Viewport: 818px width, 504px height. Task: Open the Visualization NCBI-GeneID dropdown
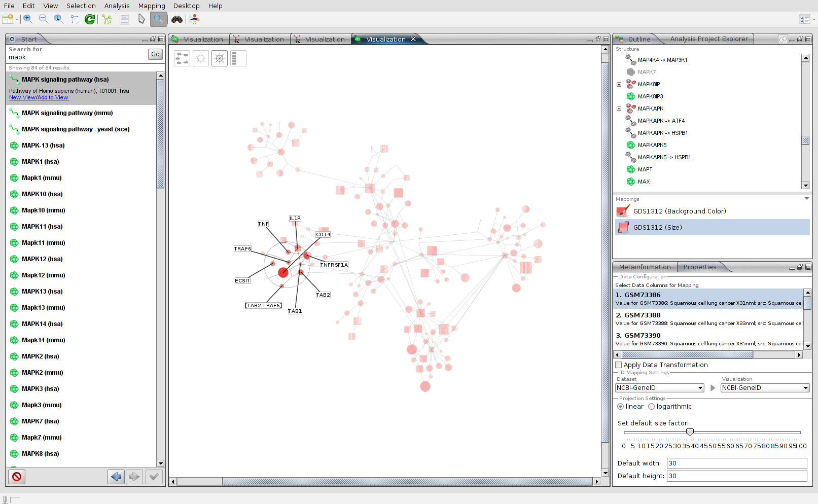tap(765, 388)
